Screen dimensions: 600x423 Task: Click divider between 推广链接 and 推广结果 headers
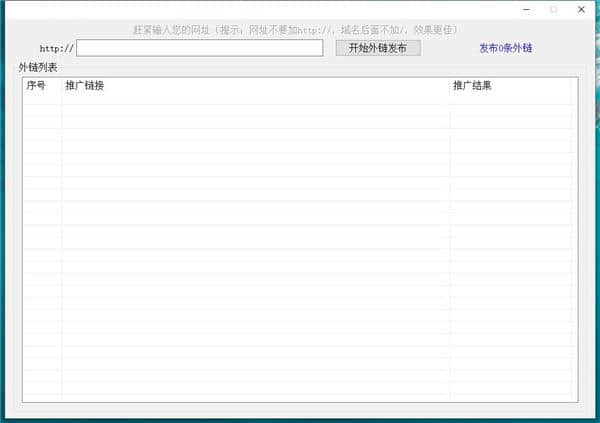click(x=450, y=85)
